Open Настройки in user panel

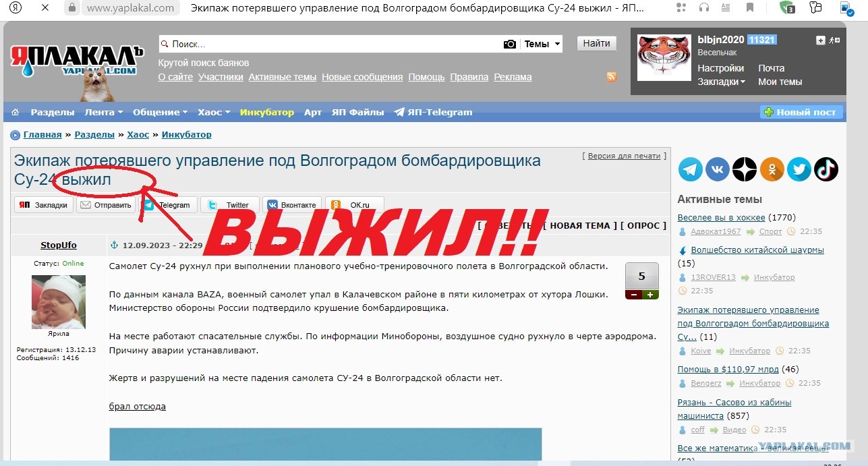click(x=720, y=68)
